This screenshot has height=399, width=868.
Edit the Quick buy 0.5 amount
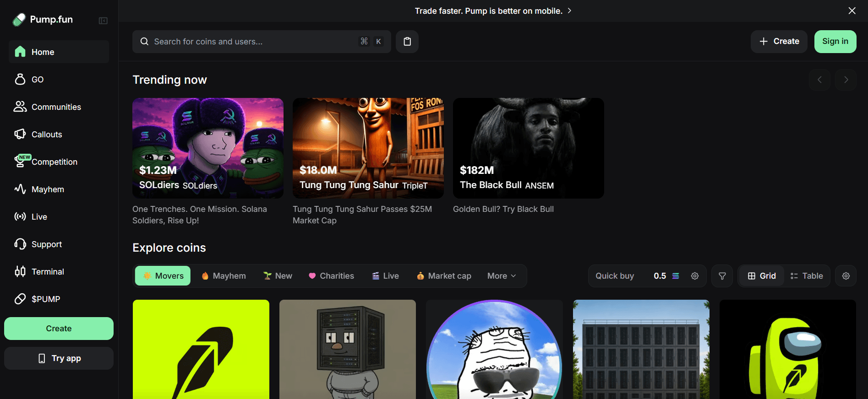[x=660, y=276]
